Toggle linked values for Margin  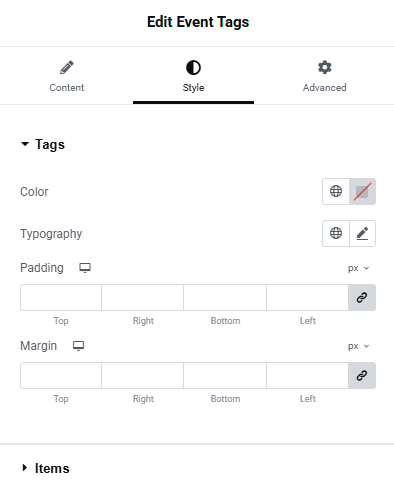coord(362,375)
